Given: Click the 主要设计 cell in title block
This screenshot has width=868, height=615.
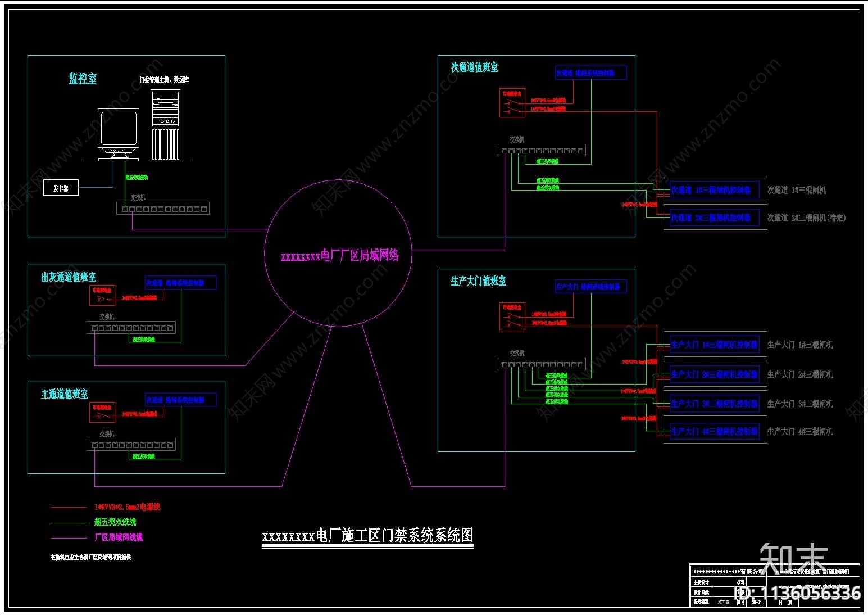Looking at the screenshot, I should pyautogui.click(x=701, y=582).
